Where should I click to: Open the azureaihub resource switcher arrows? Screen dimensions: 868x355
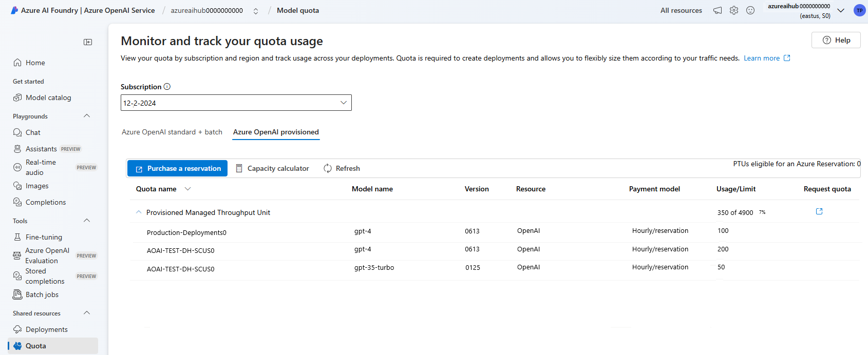click(x=256, y=11)
